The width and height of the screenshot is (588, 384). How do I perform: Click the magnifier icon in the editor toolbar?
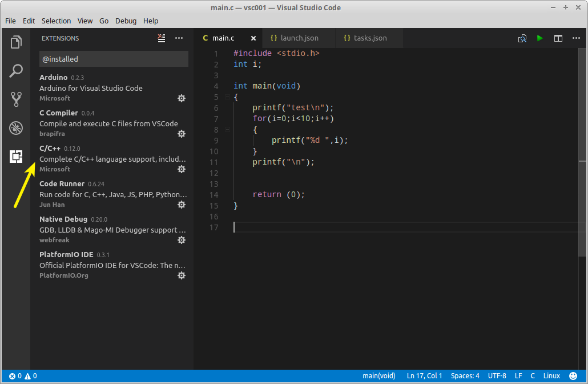[x=522, y=38]
